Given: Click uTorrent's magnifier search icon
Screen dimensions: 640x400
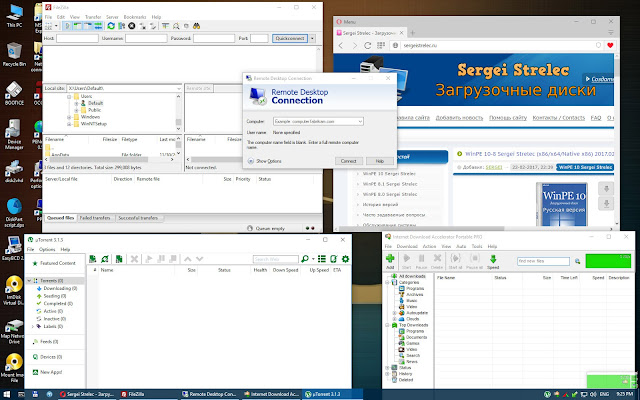Looking at the screenshot, I should pyautogui.click(x=304, y=259).
